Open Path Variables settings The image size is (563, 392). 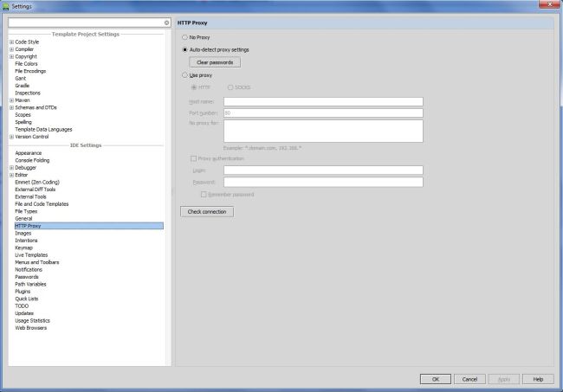(30, 284)
